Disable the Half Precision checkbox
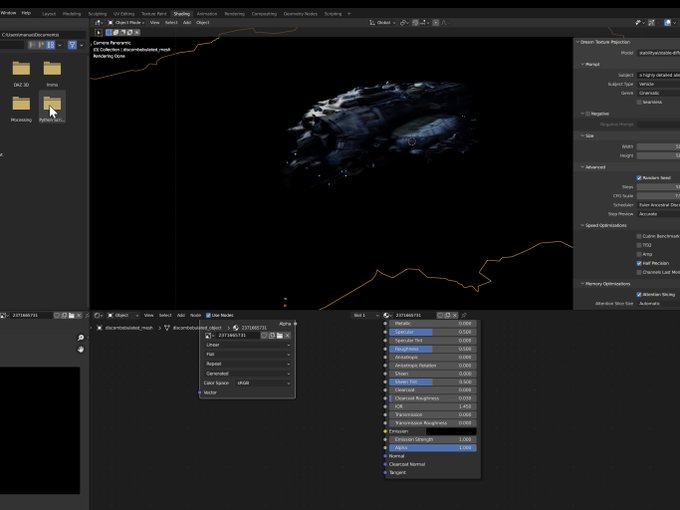This screenshot has width=680, height=510. click(639, 263)
